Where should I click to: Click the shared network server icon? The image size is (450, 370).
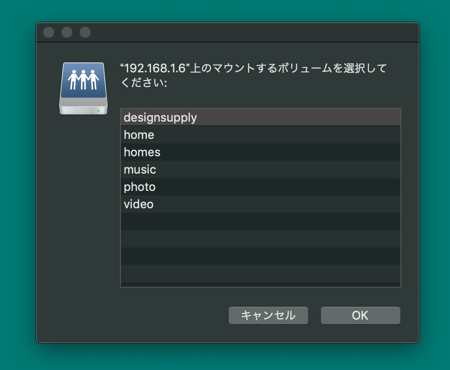(83, 89)
